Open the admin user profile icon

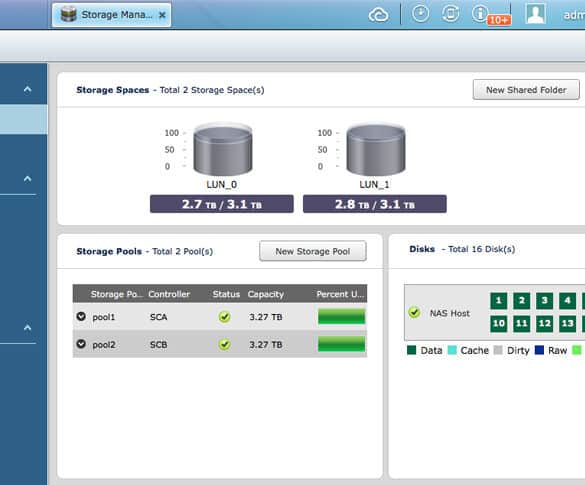click(x=535, y=13)
